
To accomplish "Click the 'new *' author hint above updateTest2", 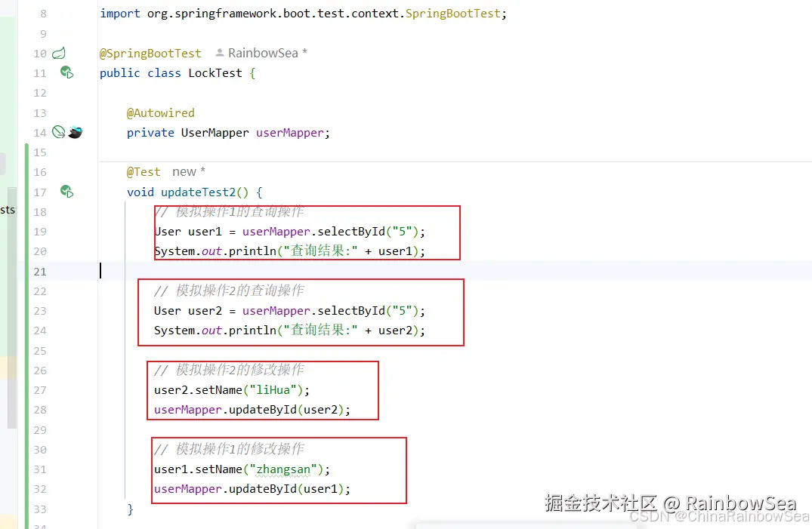I will coord(189,171).
